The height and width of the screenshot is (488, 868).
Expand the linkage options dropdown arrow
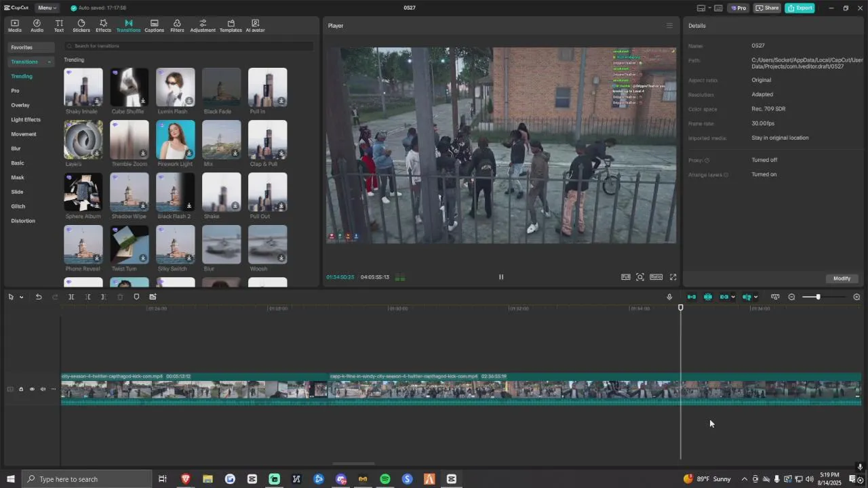(x=733, y=297)
